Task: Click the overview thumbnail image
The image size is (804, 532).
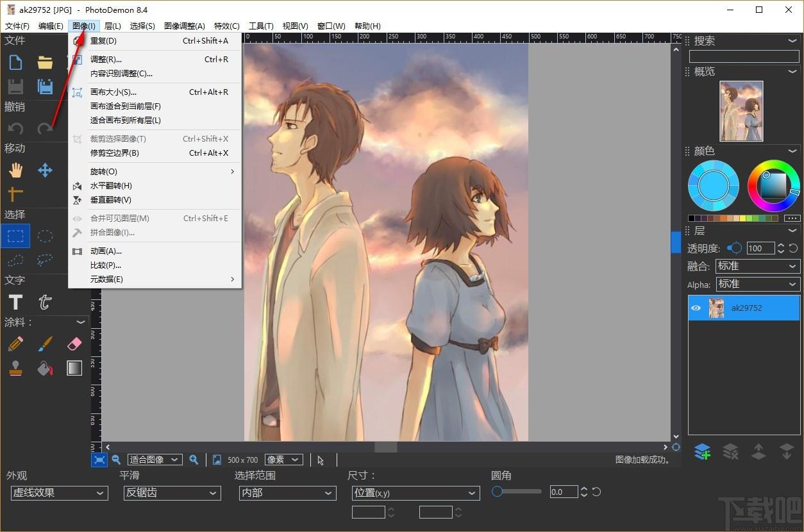Action: (x=742, y=111)
